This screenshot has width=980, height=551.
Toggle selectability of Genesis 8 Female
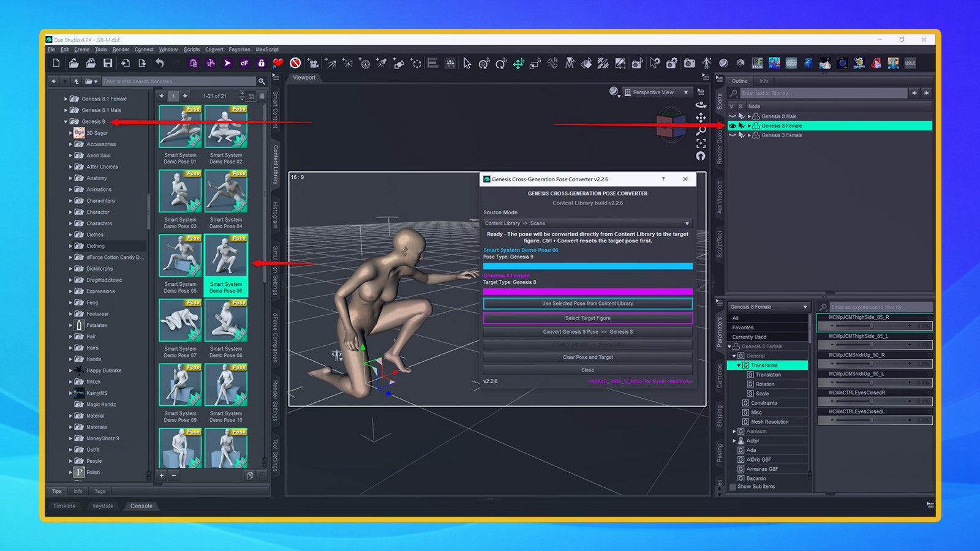point(742,126)
